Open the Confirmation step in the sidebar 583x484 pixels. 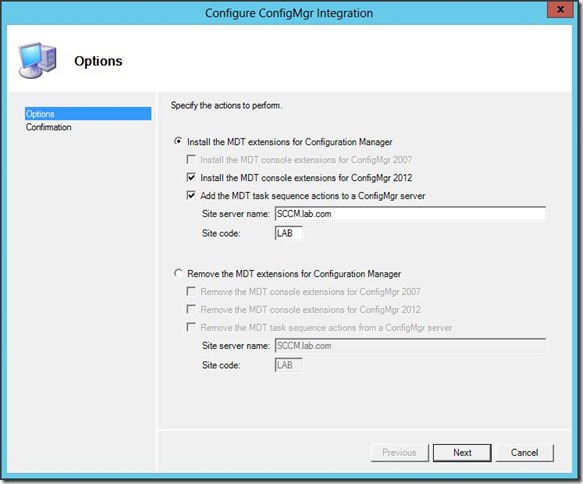[x=49, y=127]
